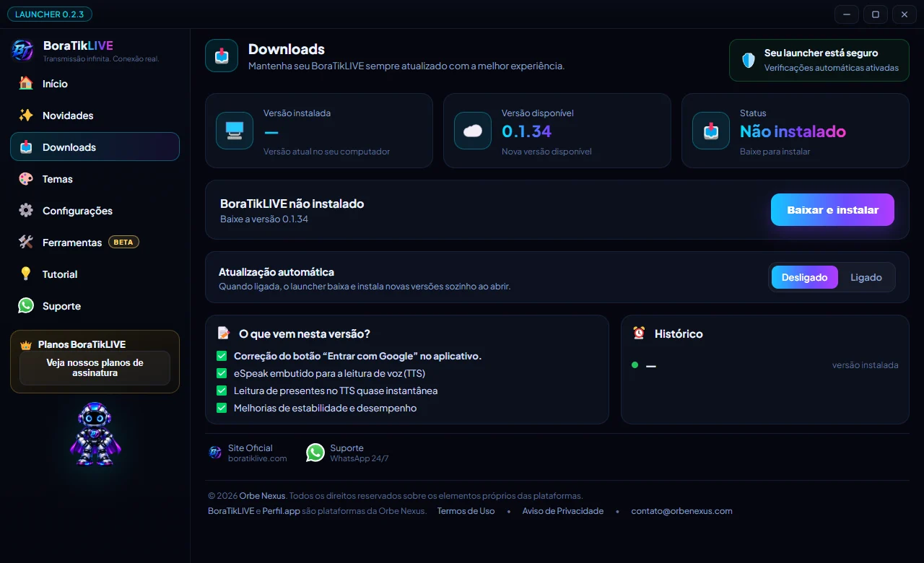Open the Termos de Uso link
924x563 pixels.
pos(466,511)
